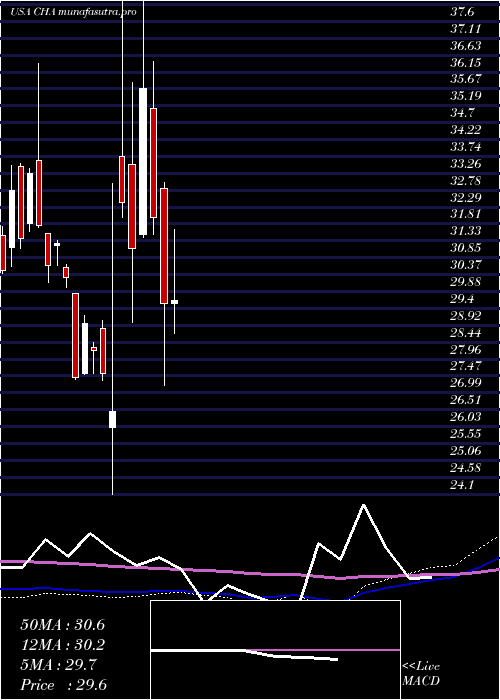This screenshot has width=500, height=700.
Task: Select the 35.19 price axis label
Action: pyautogui.click(x=466, y=96)
